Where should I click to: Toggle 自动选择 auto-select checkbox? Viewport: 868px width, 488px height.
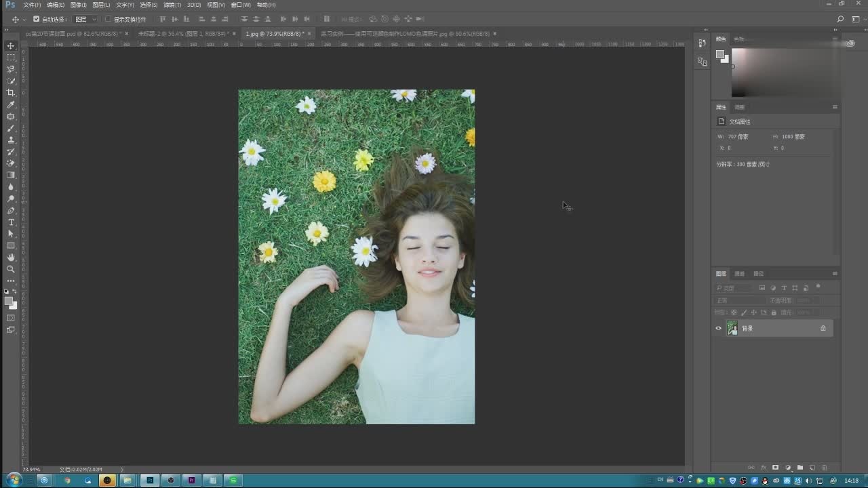coord(37,19)
